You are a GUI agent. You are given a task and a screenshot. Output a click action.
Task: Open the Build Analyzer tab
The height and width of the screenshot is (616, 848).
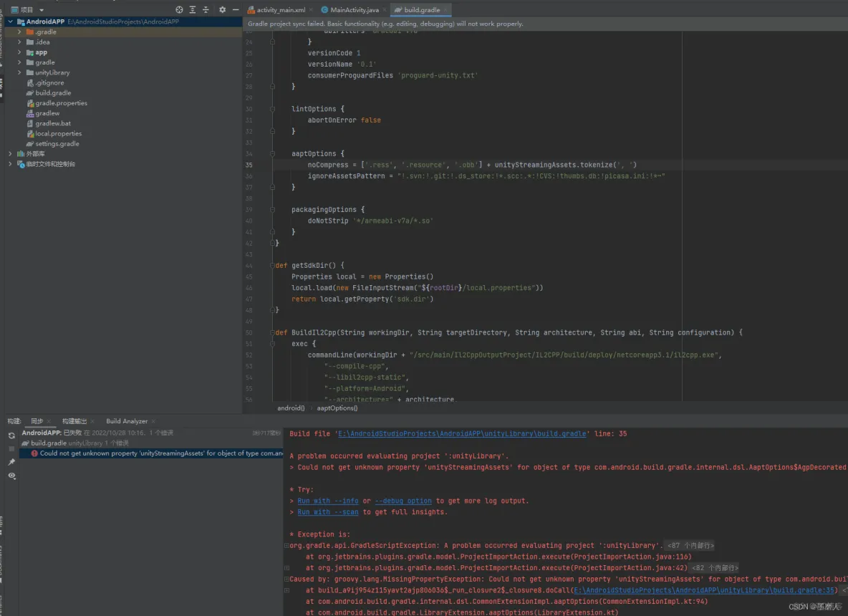click(x=127, y=421)
